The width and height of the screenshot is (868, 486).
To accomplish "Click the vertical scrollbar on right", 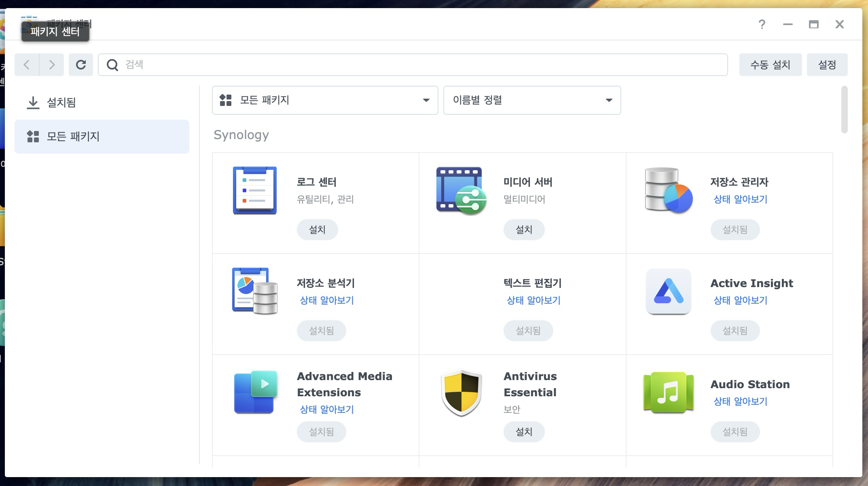I will (844, 110).
